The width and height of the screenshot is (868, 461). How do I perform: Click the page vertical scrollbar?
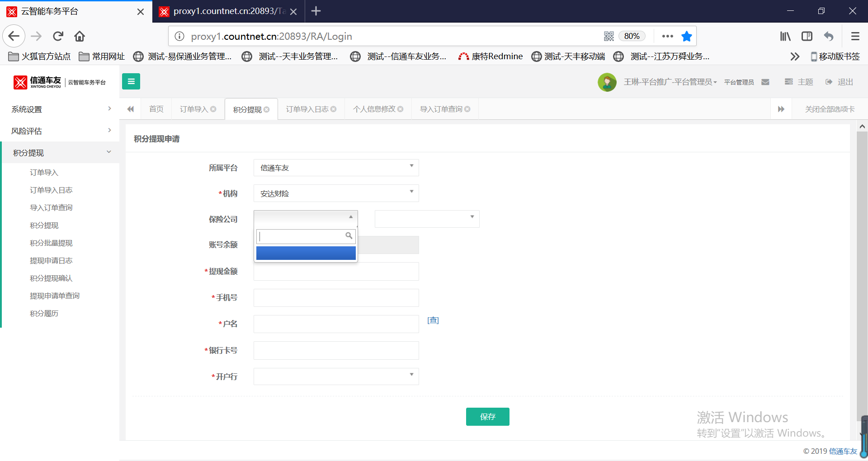(x=862, y=276)
